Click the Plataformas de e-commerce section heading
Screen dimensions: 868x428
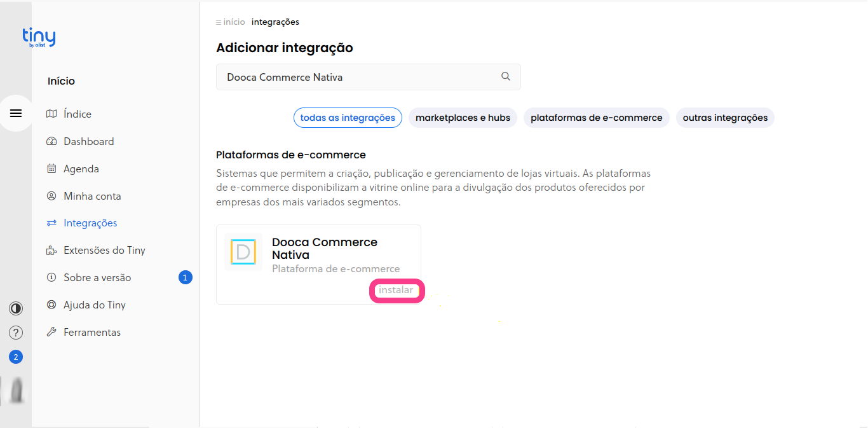(x=291, y=155)
